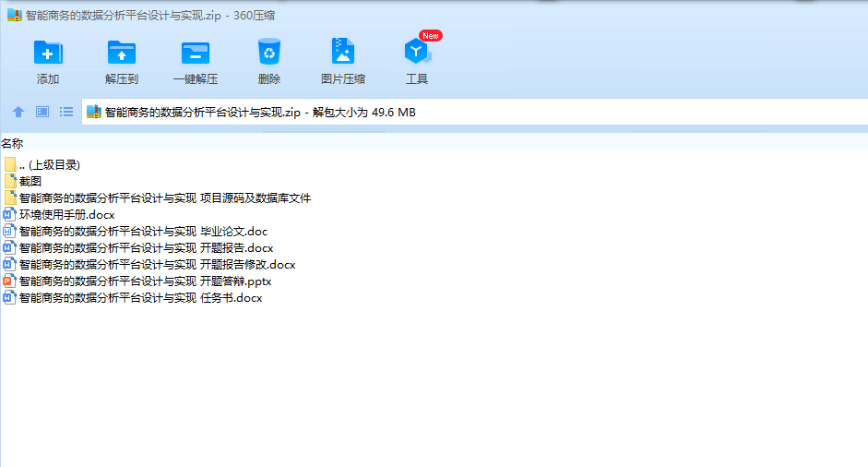Switch to detail view icon
The image size is (868, 467).
[x=42, y=112]
